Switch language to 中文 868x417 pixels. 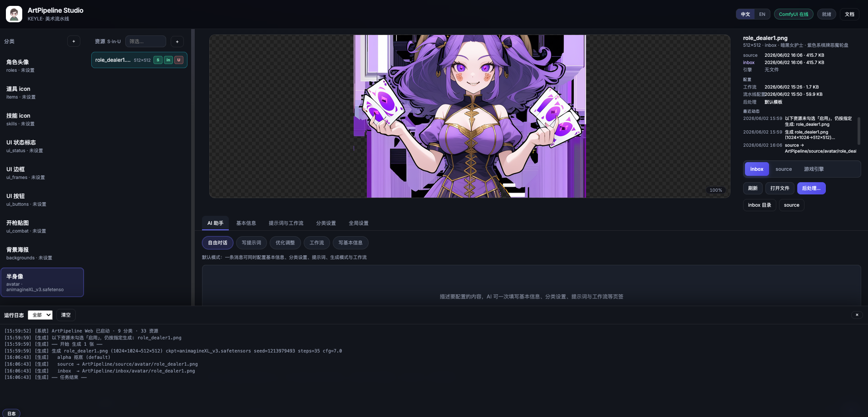[745, 14]
